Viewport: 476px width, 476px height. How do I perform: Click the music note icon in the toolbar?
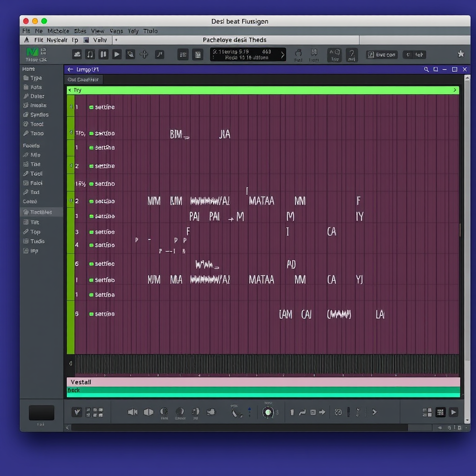(90, 54)
